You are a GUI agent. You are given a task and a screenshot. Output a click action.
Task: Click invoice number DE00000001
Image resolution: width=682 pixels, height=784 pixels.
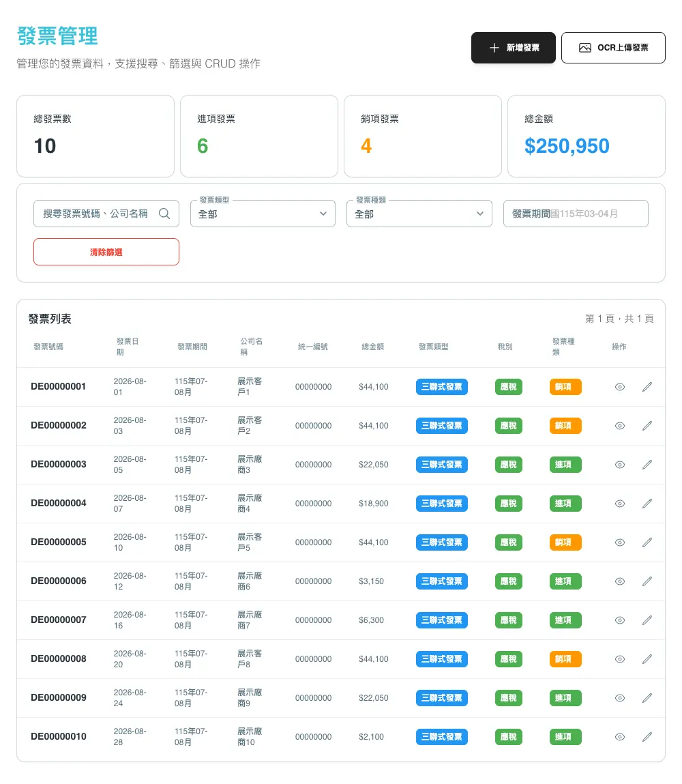coord(59,386)
